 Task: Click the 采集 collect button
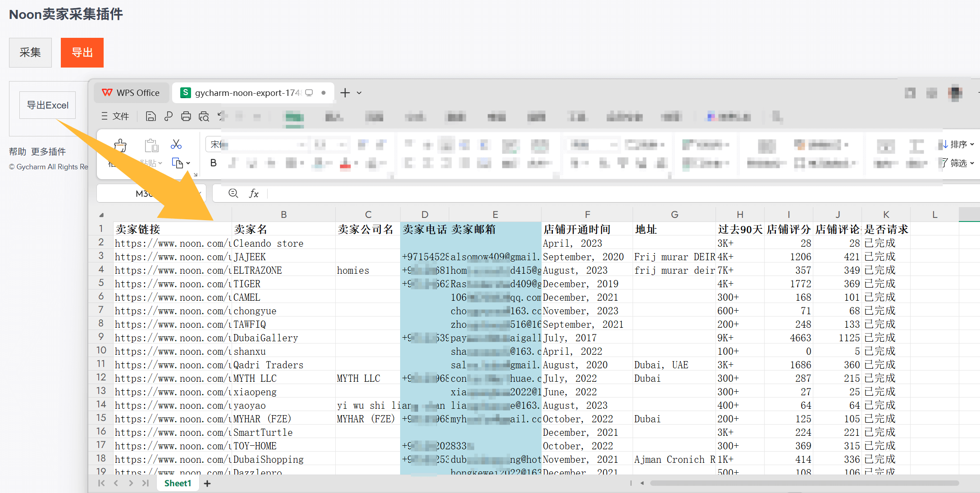pyautogui.click(x=30, y=53)
